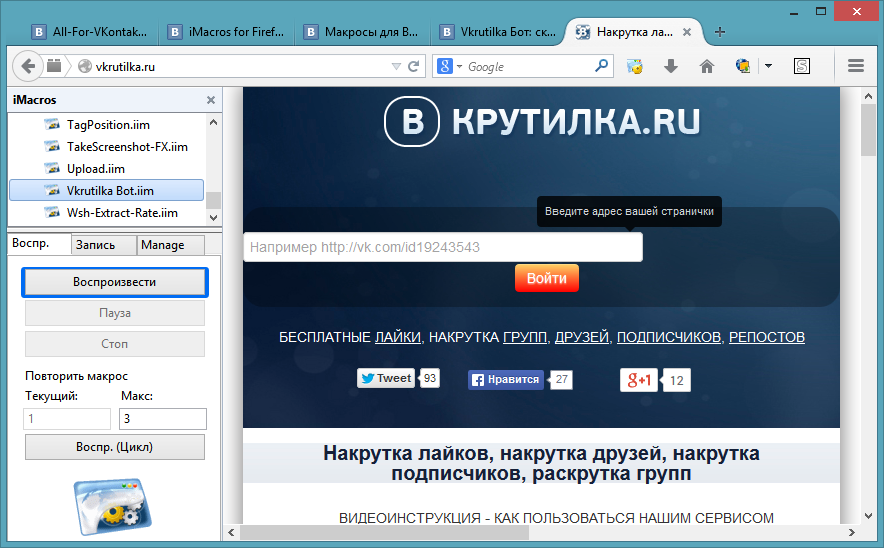Viewport: 884px width, 548px height.
Task: Click the globe extension icon in toolbar
Action: [743, 67]
